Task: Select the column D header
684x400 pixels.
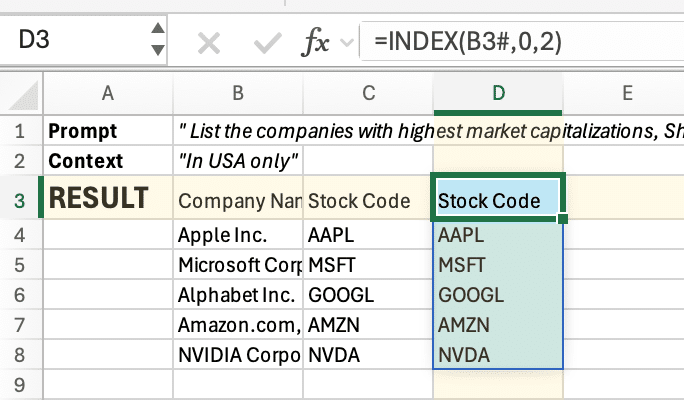Action: pos(497,94)
